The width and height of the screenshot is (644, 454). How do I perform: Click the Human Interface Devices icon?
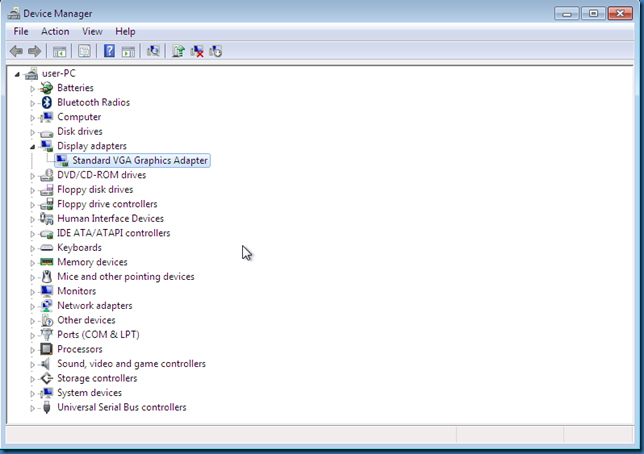(46, 219)
